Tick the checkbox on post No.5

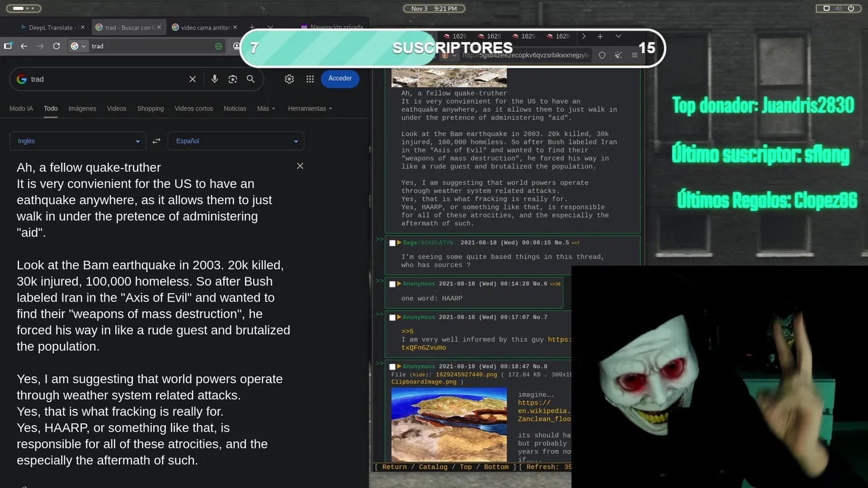pos(392,243)
